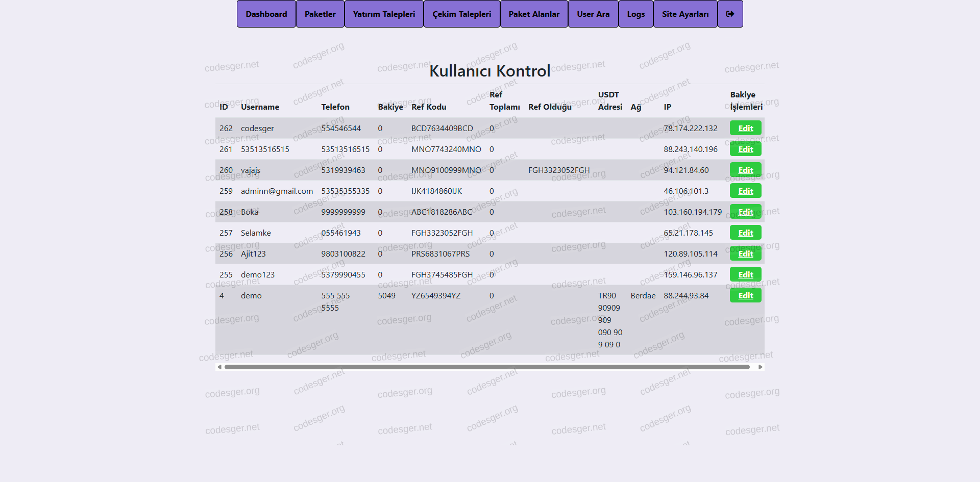
Task: Click Edit next to Ajit123
Action: pos(745,253)
